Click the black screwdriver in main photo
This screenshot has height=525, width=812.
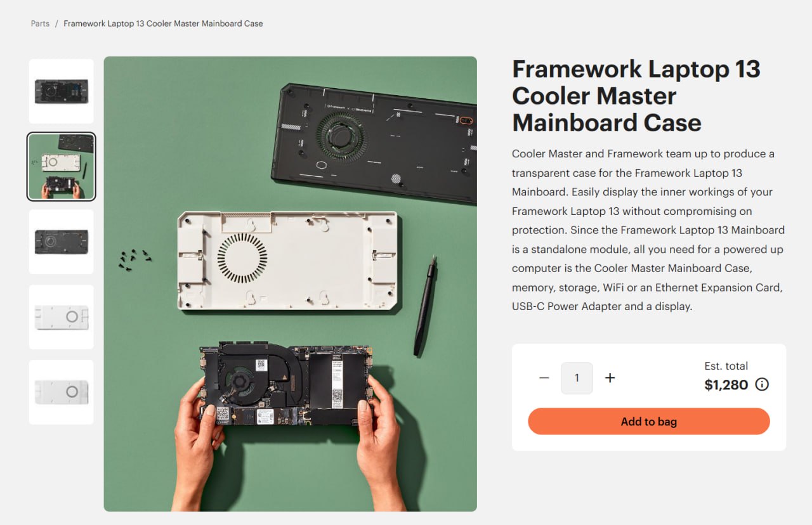coord(425,306)
